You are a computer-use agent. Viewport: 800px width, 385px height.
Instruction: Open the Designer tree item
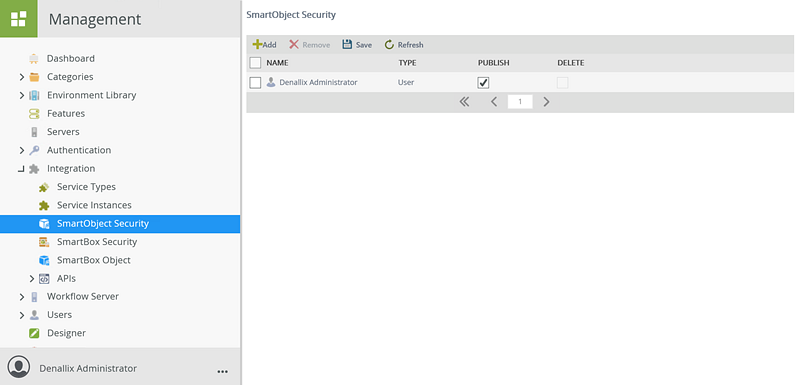tap(66, 333)
